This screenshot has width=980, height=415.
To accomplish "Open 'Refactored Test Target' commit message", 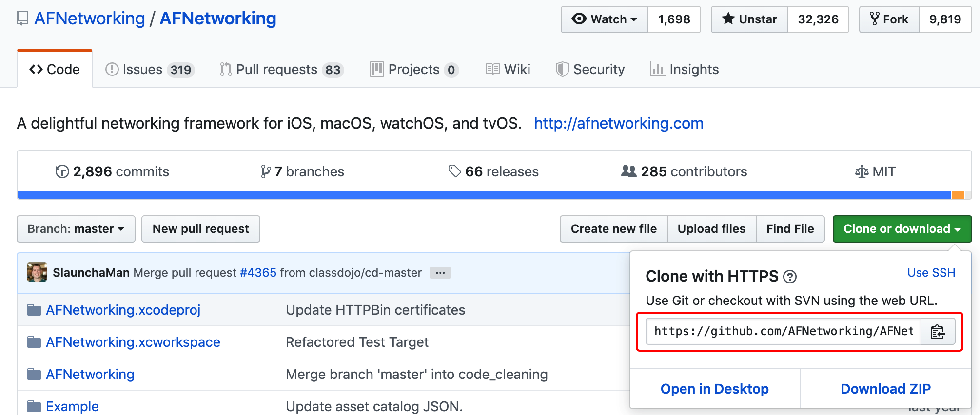I will 357,342.
